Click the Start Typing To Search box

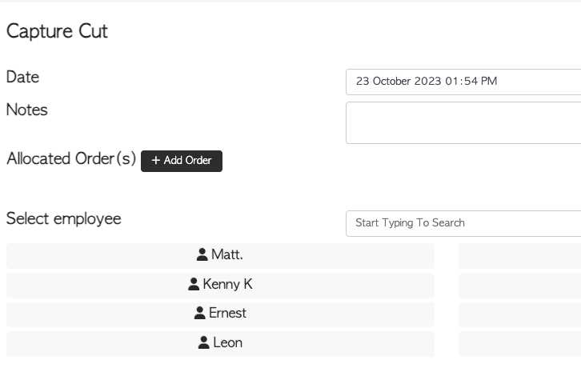pyautogui.click(x=463, y=223)
